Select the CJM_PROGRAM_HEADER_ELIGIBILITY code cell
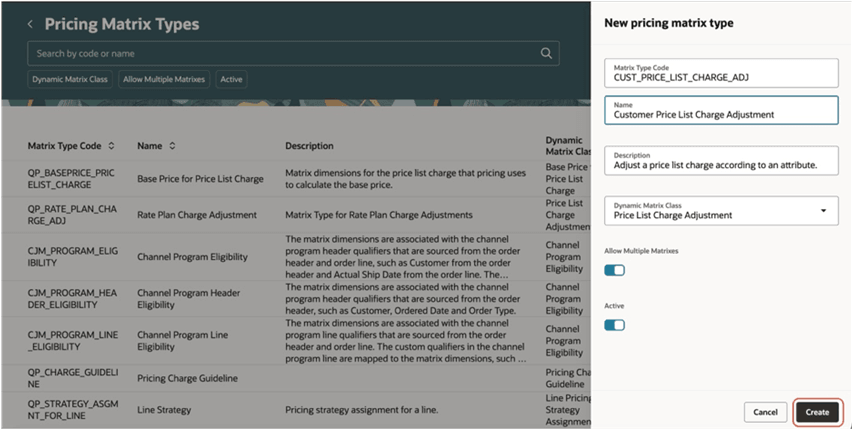 point(72,298)
